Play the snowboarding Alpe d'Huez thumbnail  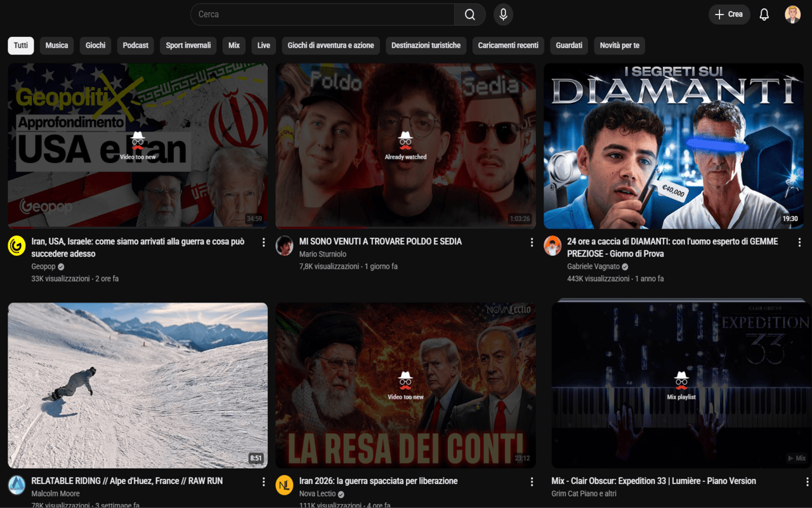138,385
